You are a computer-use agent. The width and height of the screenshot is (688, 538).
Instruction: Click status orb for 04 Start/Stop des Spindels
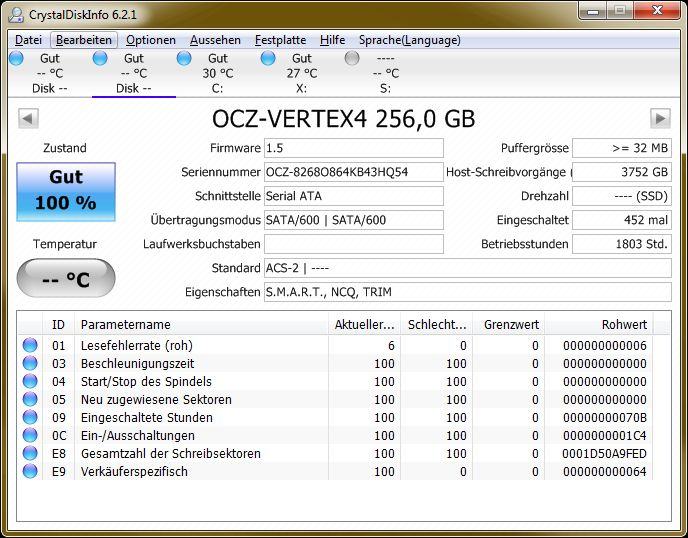[30, 381]
